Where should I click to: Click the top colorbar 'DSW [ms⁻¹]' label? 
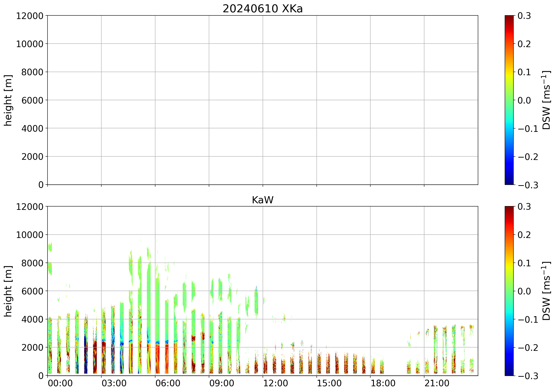tap(546, 100)
